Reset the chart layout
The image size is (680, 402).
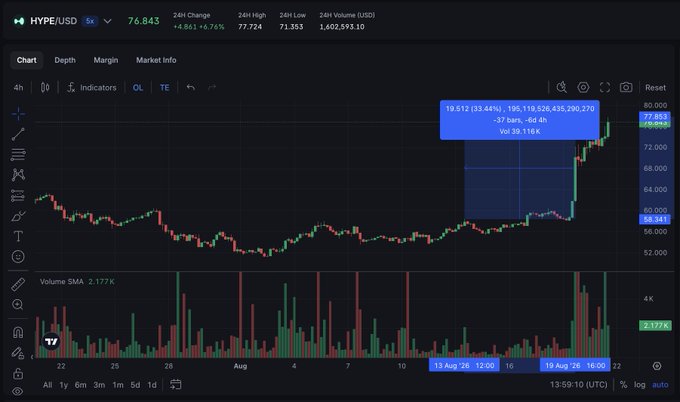(x=655, y=88)
